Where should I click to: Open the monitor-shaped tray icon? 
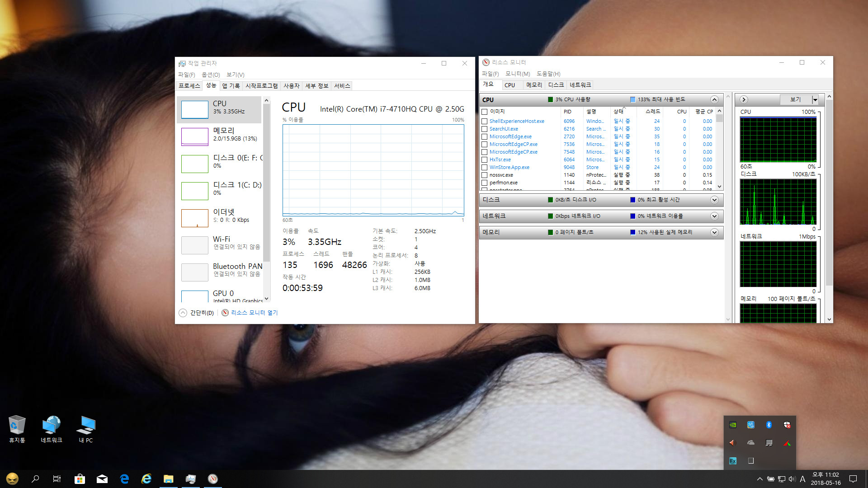click(x=769, y=443)
